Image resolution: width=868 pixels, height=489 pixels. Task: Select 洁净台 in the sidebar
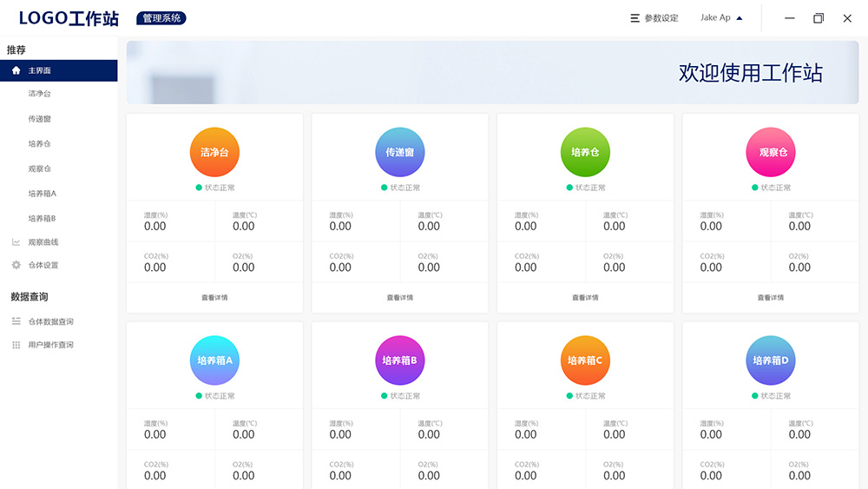tap(39, 94)
